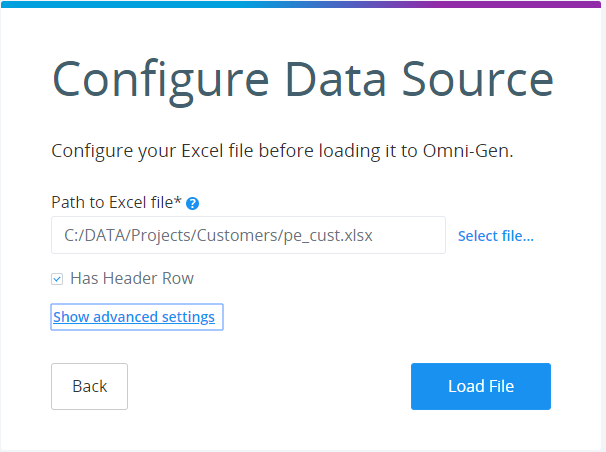Image resolution: width=606 pixels, height=452 pixels.
Task: Click the Has Header Row label text
Action: [132, 278]
